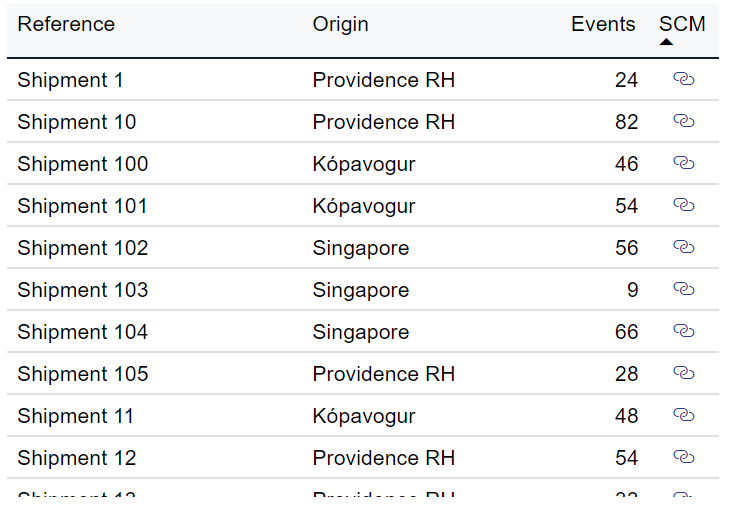The width and height of the screenshot is (735, 528).
Task: Click Providence RH origin of Shipment 10
Action: coord(384,122)
